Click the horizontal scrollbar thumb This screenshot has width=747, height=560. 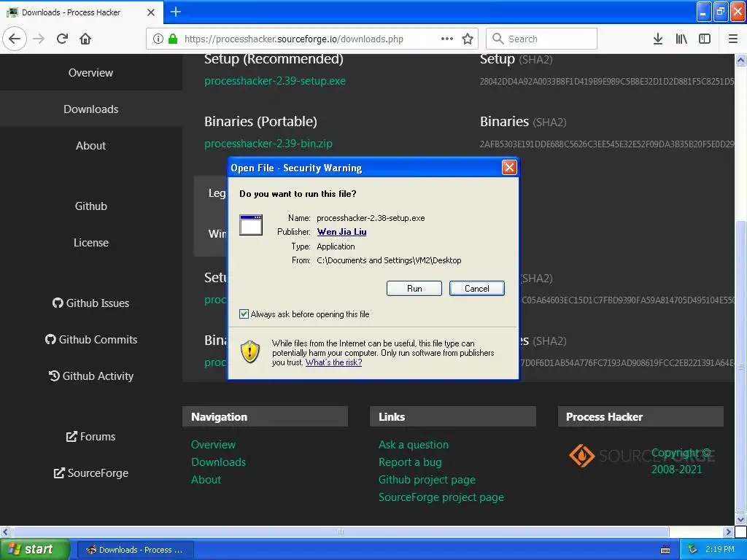click(340, 532)
